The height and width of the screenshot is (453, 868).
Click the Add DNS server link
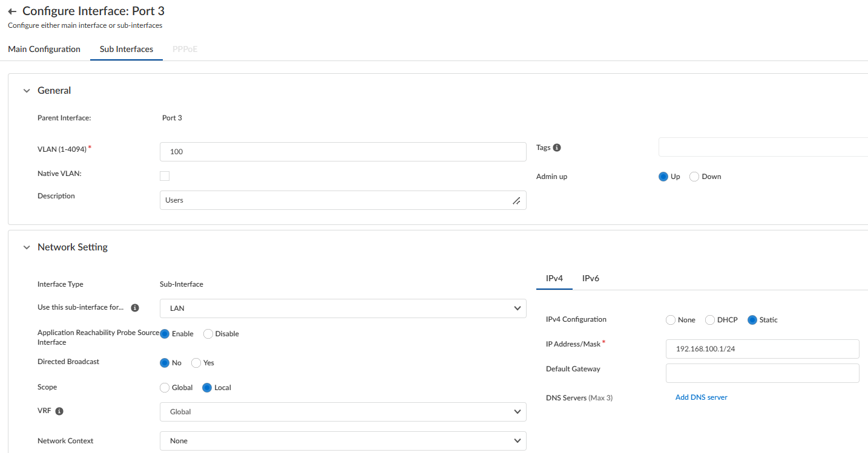tap(700, 397)
